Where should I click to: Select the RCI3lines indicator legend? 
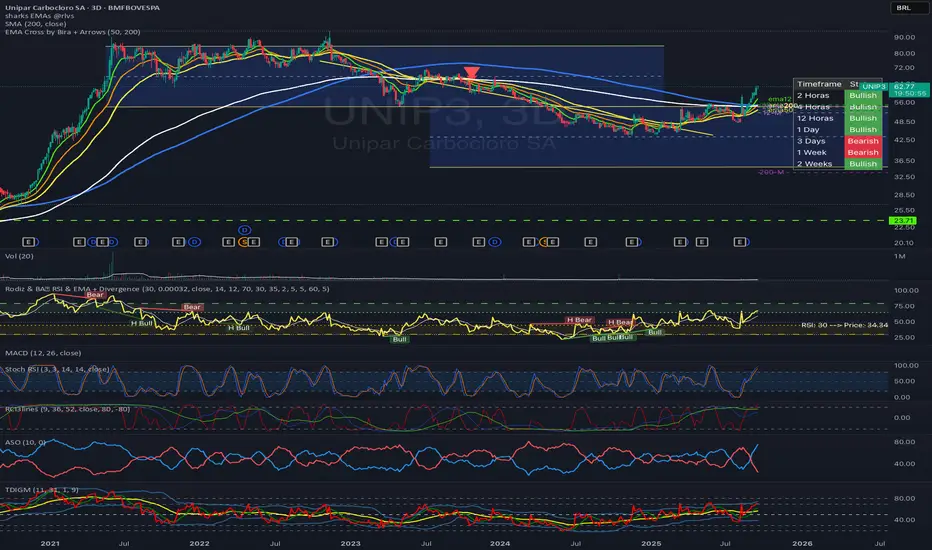67,409
